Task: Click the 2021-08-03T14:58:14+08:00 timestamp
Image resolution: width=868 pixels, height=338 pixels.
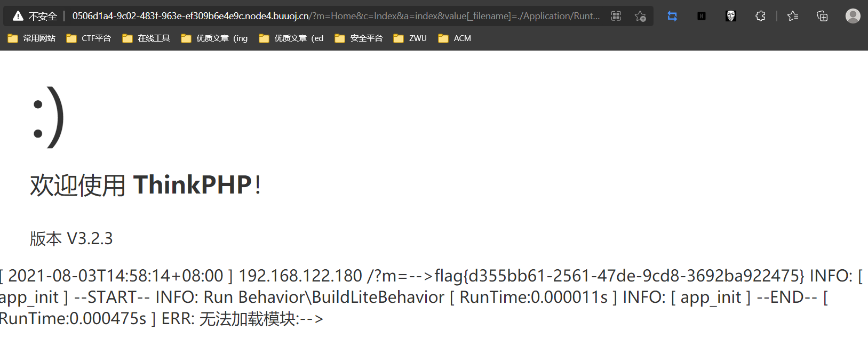Action: tap(116, 276)
